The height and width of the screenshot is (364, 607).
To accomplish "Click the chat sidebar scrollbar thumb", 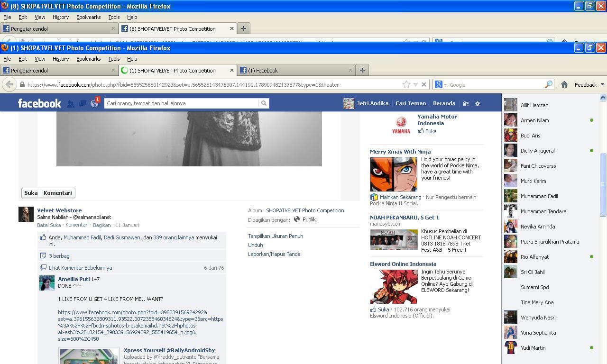I will pos(603,184).
